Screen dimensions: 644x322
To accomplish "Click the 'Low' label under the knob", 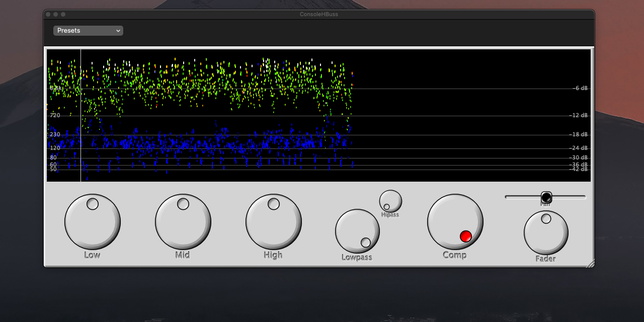I will click(x=92, y=255).
